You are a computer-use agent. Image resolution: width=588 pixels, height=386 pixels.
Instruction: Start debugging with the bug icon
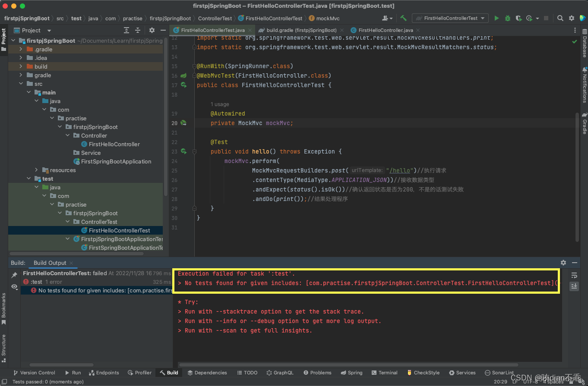click(508, 18)
